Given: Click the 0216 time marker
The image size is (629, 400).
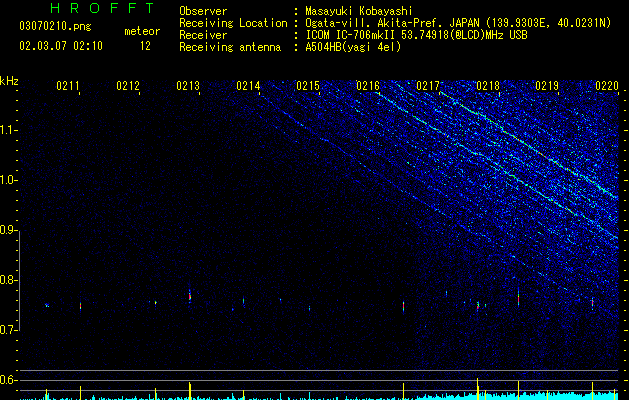Looking at the screenshot, I should [x=368, y=86].
